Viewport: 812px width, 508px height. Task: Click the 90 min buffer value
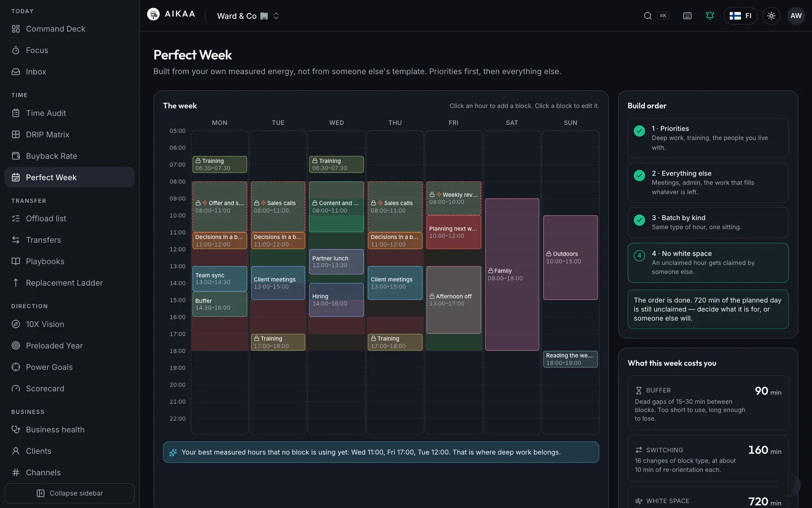768,391
